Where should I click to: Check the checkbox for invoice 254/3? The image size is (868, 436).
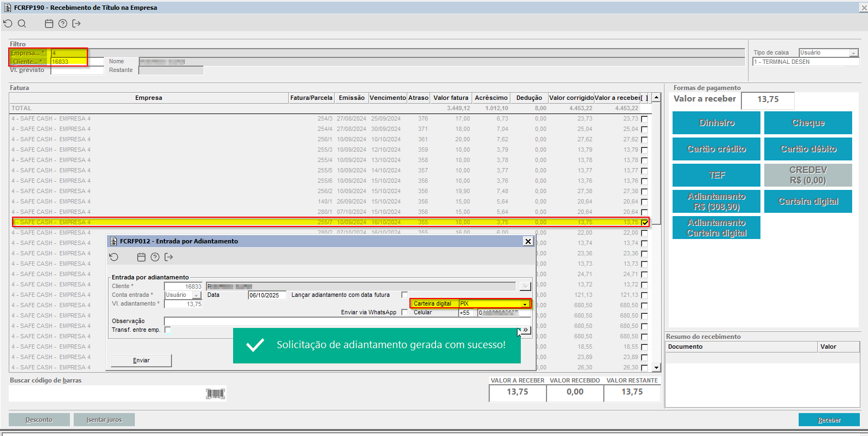pos(645,119)
